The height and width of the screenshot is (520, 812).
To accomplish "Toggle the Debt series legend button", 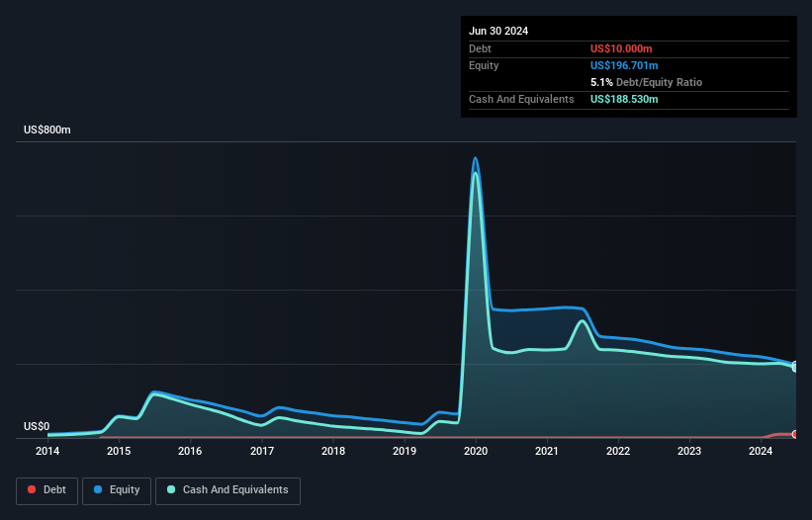I will click(46, 490).
